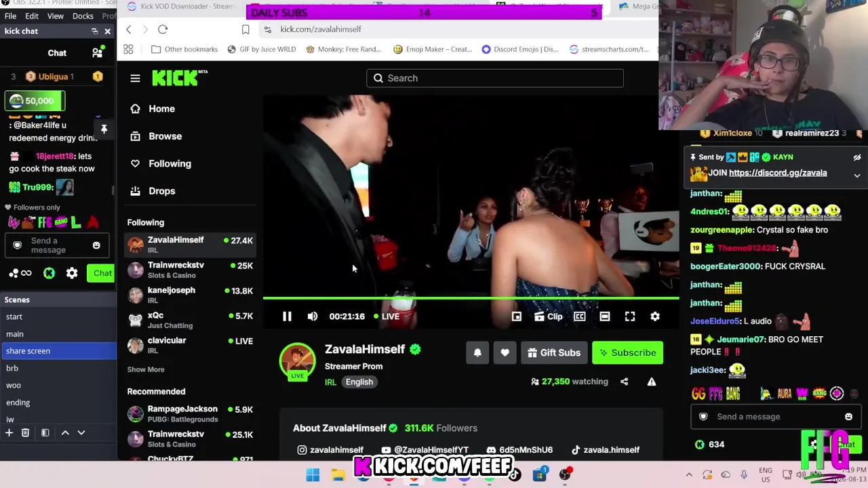Enter fullscreen on the video player
The width and height of the screenshot is (868, 488).
tap(630, 317)
